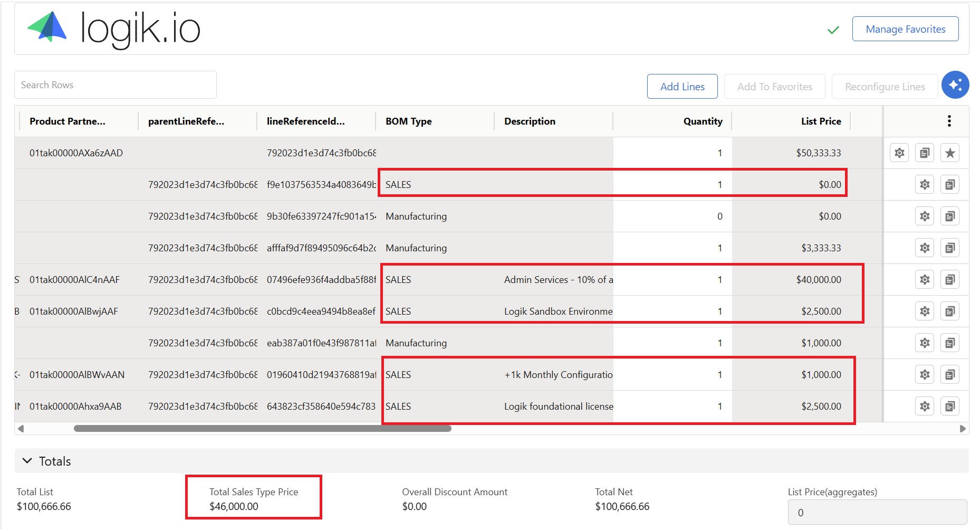Screen dimensions: 980x529
Task: Click the green checkmark status icon
Action: [x=833, y=30]
